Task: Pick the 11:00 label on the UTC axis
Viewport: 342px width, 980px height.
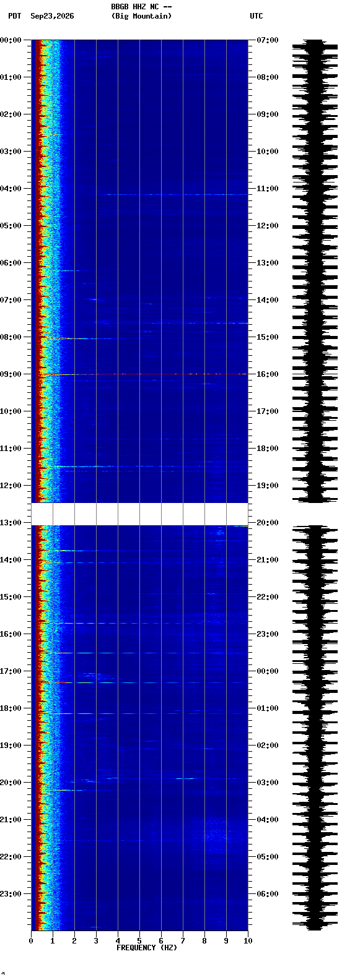Action: coord(268,189)
